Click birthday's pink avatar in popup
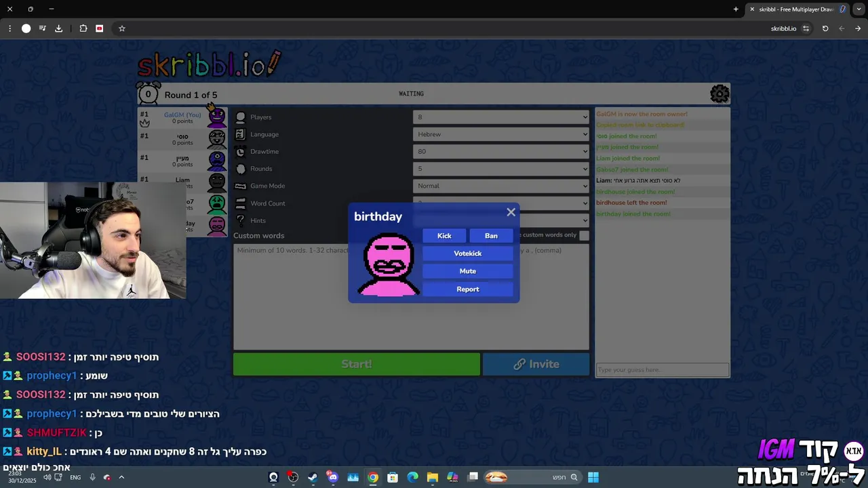The height and width of the screenshot is (488, 868). pyautogui.click(x=389, y=264)
